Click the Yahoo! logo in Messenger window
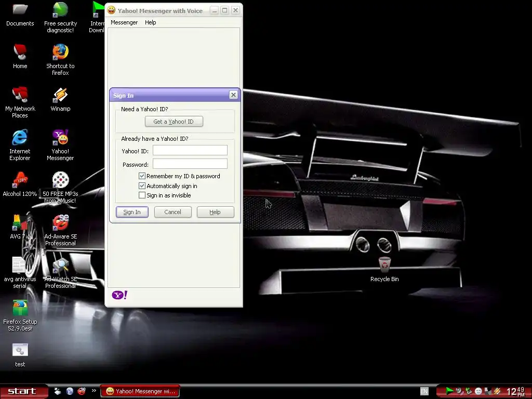The height and width of the screenshot is (399, 532). tap(119, 295)
